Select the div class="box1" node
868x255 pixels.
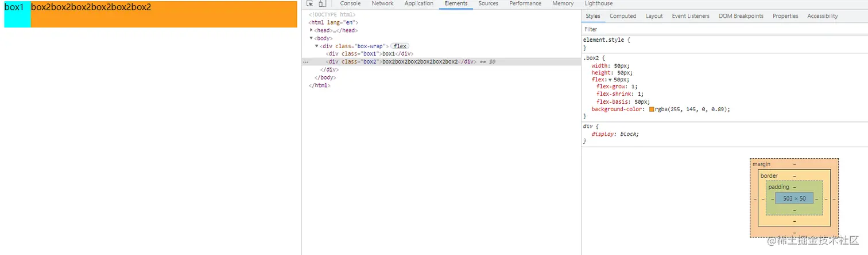coord(369,54)
